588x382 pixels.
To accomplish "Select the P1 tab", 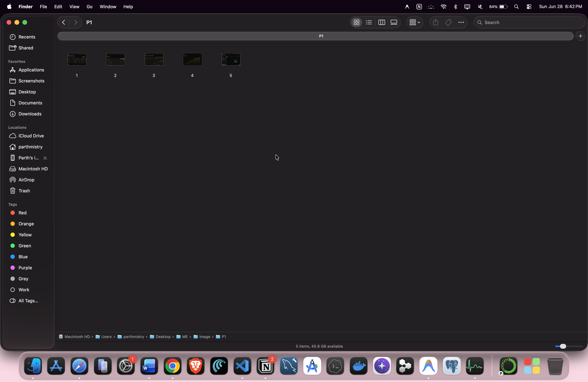I will tap(315, 36).
